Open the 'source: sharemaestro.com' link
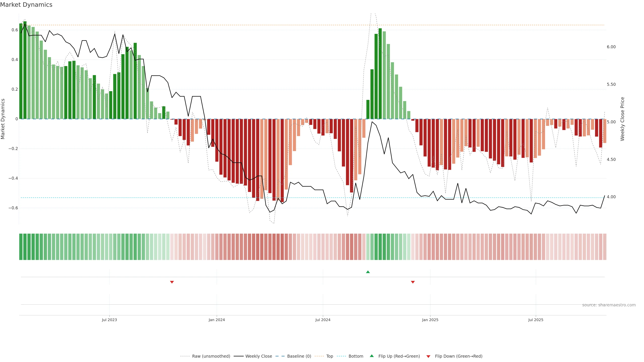Screen dimensions: 644x362 tap(609, 305)
